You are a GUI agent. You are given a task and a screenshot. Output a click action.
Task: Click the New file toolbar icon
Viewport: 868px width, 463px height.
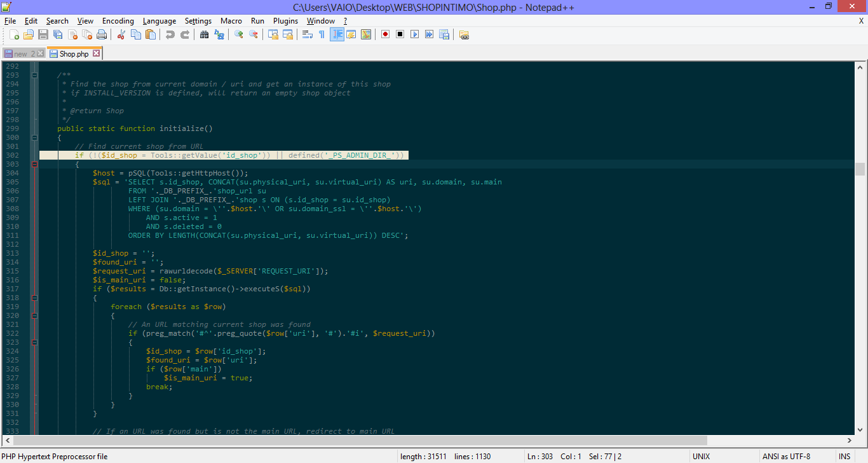click(x=13, y=34)
